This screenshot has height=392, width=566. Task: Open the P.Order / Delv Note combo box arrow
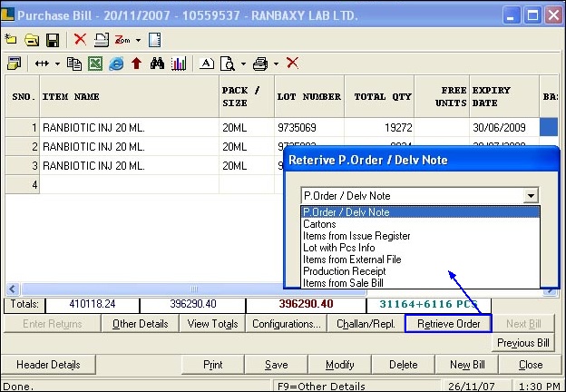click(531, 196)
